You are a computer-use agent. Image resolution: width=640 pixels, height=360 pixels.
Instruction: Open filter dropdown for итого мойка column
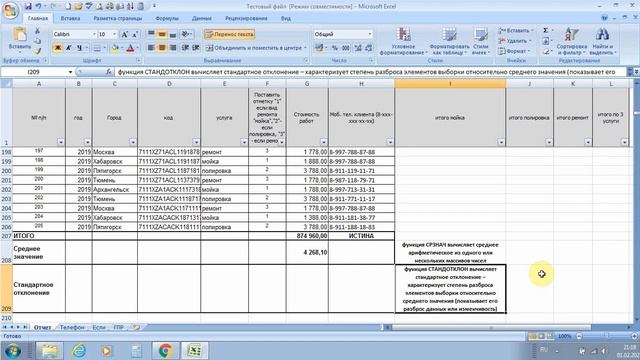(x=501, y=142)
